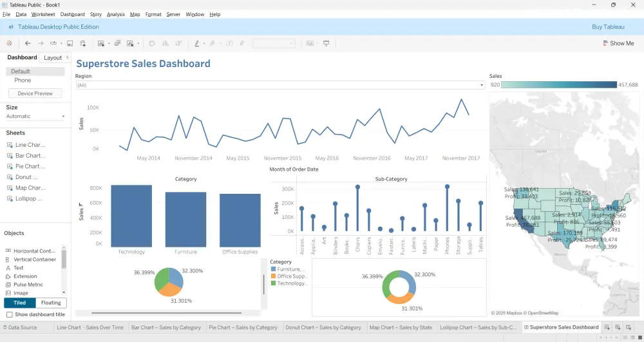Open the New Worksheet dropdown arrow

[109, 44]
